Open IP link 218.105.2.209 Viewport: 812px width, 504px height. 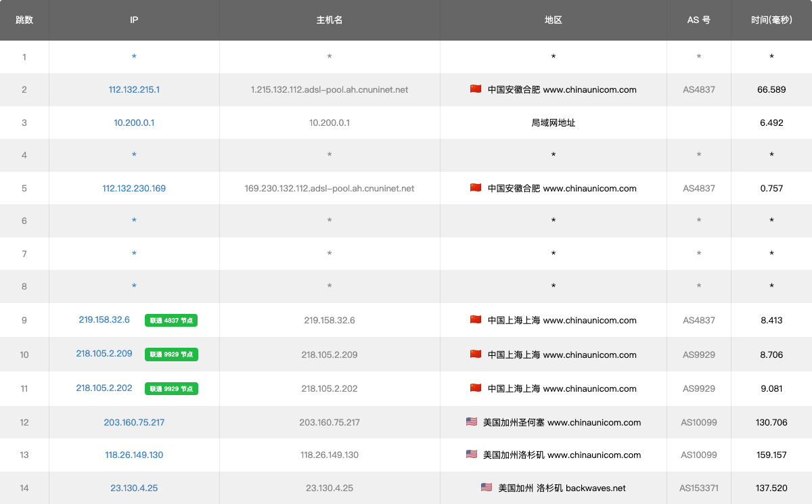pyautogui.click(x=104, y=353)
